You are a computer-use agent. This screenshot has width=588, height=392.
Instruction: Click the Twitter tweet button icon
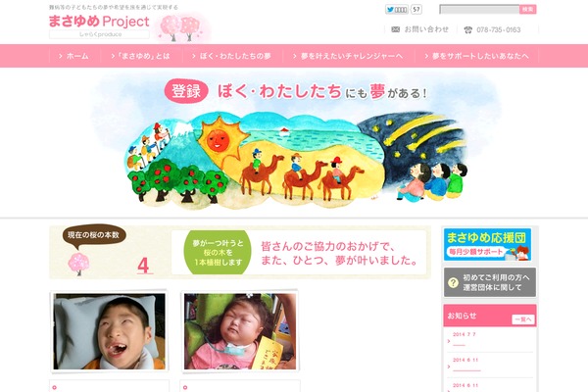tap(397, 10)
